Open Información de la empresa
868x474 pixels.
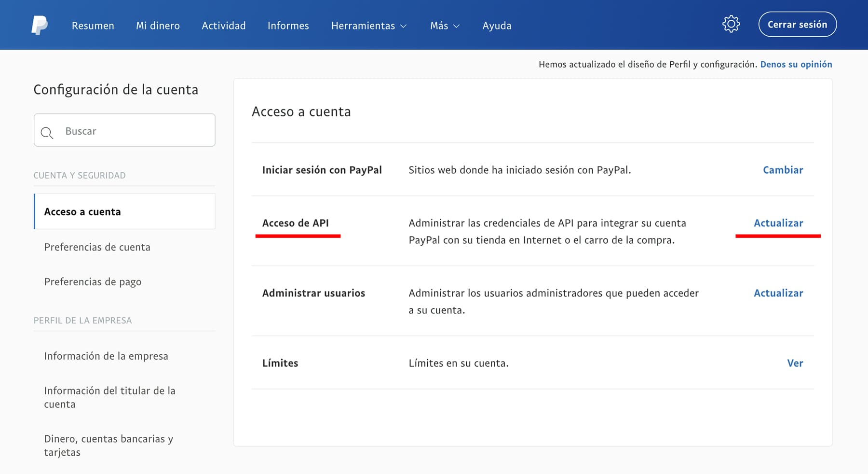point(106,356)
